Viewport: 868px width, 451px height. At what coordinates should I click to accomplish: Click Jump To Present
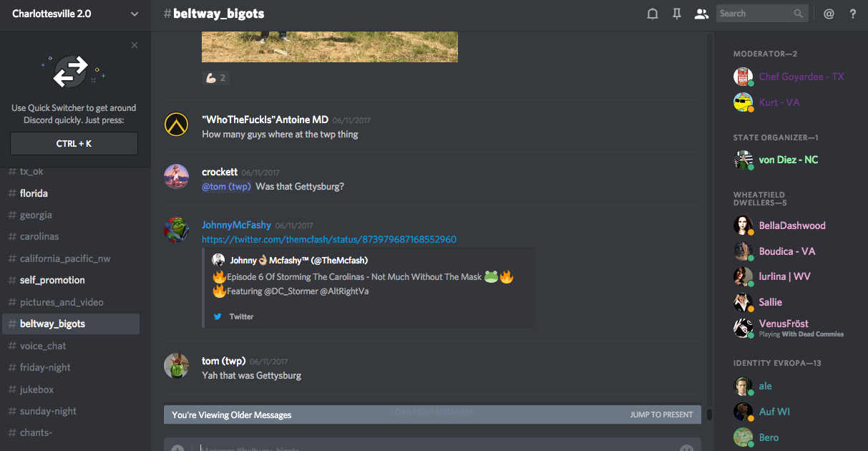pyautogui.click(x=661, y=414)
